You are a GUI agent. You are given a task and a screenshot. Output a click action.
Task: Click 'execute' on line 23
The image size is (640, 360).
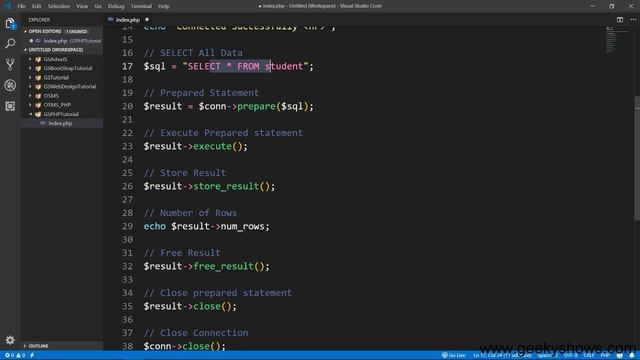pos(212,146)
